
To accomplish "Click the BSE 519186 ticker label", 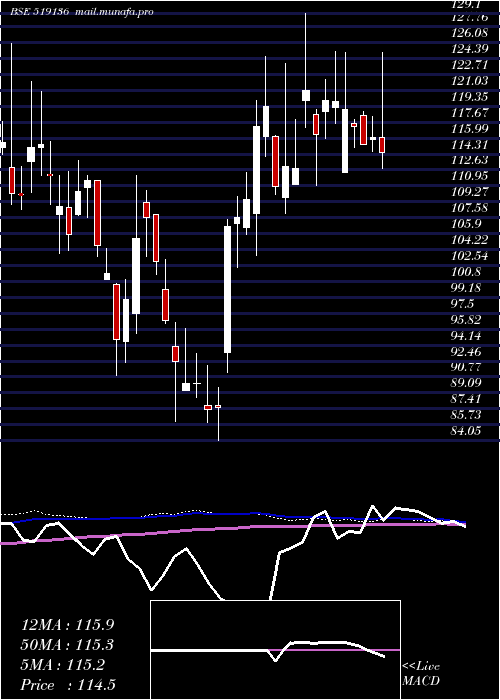I will click(39, 12).
